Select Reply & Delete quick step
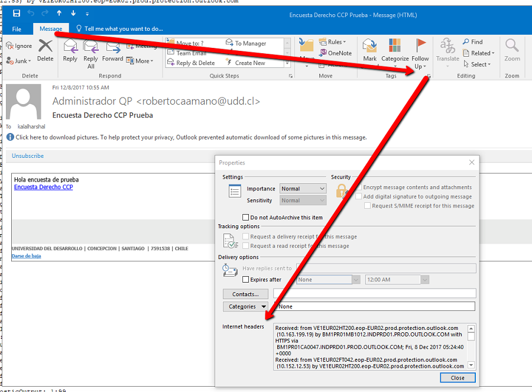This screenshot has width=532, height=392. point(191,63)
